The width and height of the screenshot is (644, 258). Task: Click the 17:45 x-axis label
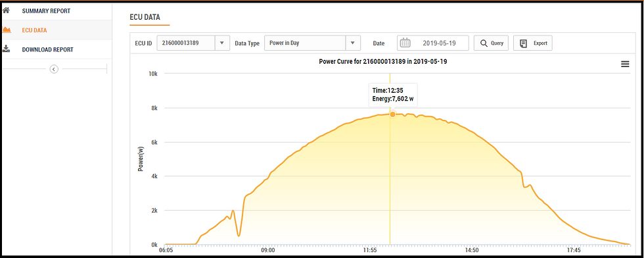tap(573, 249)
